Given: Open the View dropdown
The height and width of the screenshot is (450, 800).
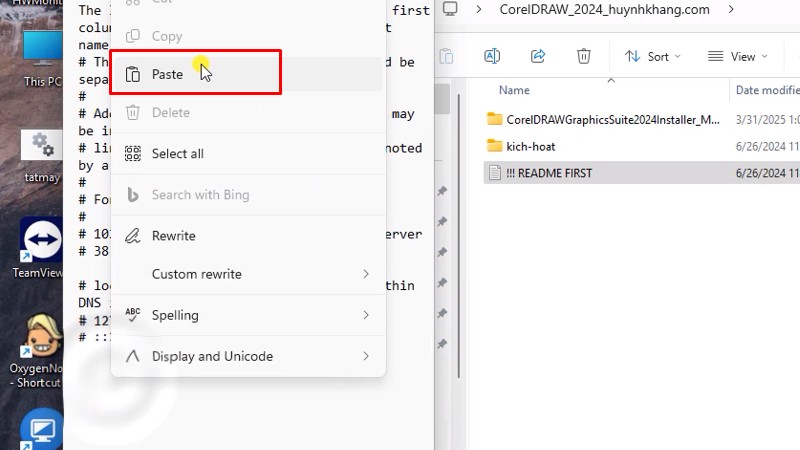Looking at the screenshot, I should tap(738, 57).
